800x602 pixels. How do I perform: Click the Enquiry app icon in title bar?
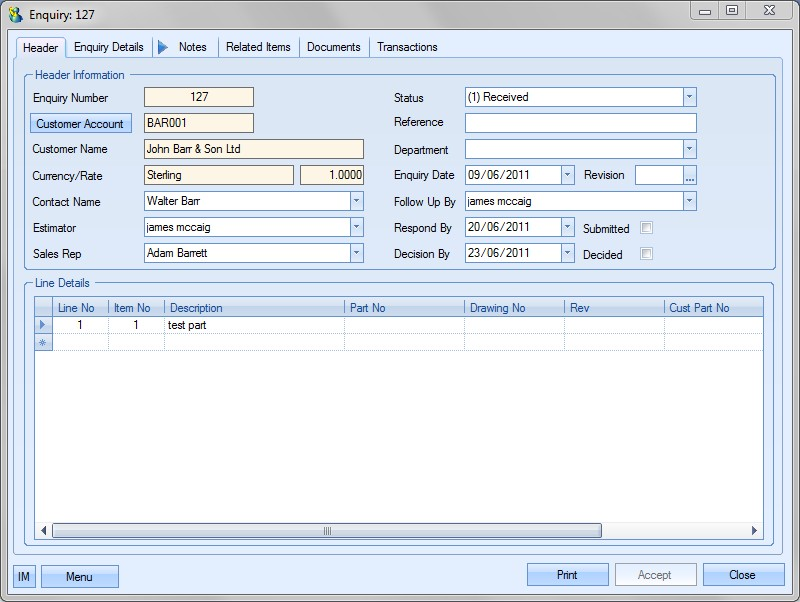(16, 14)
